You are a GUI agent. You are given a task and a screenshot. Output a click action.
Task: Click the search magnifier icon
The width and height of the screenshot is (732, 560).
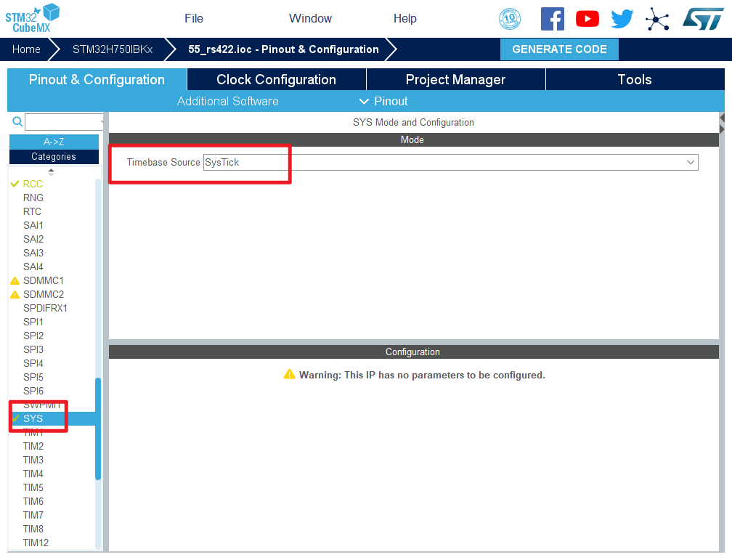(x=17, y=122)
